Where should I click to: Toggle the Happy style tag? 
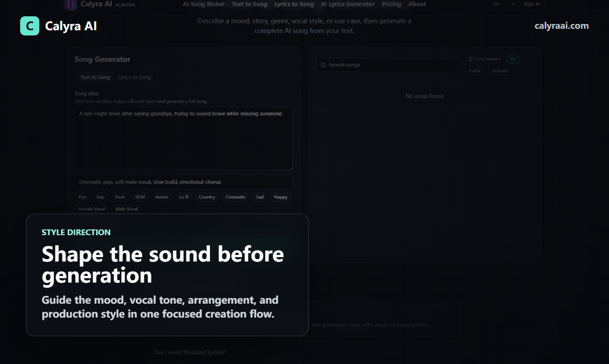tap(281, 197)
